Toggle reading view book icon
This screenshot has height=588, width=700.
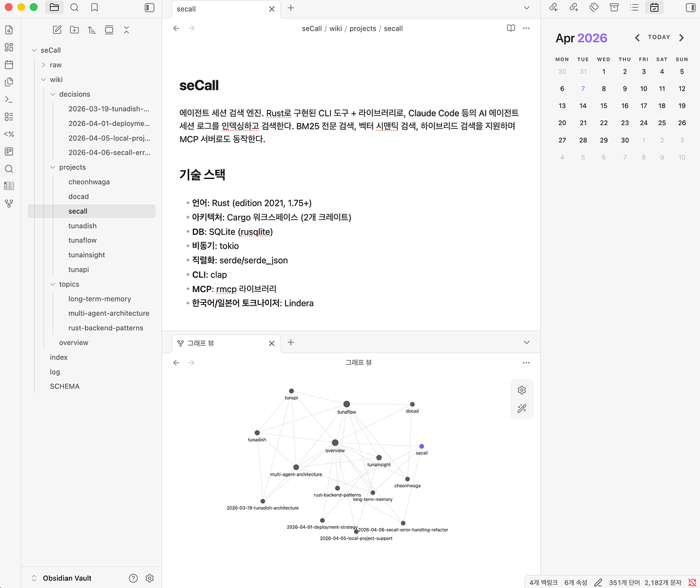click(511, 28)
